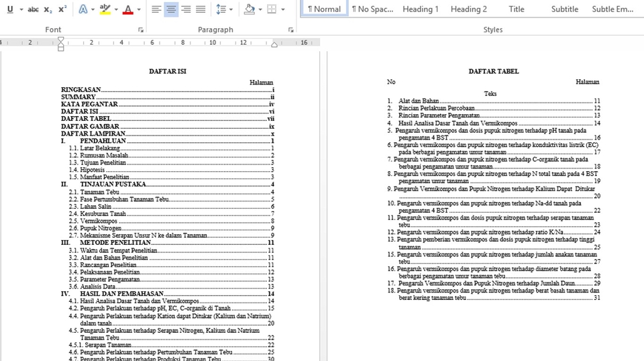This screenshot has width=644, height=361.
Task: Open shading color dropdown arrow
Action: 260,9
